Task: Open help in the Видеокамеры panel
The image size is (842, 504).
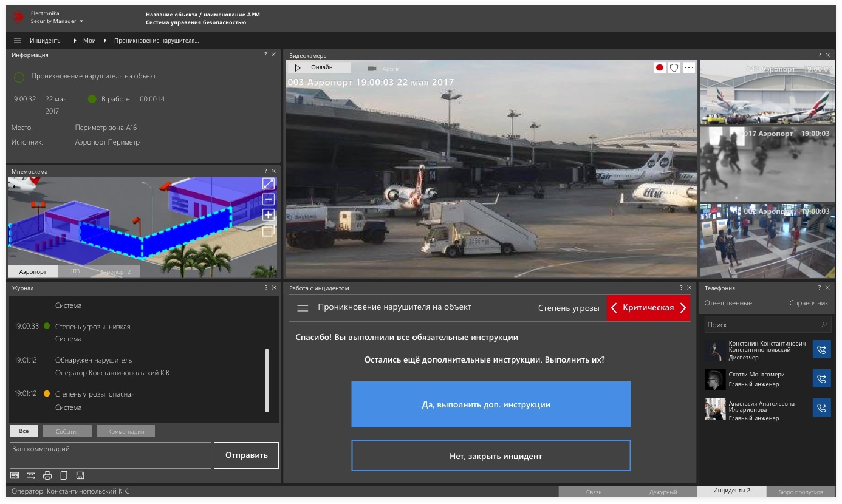Action: tap(820, 55)
